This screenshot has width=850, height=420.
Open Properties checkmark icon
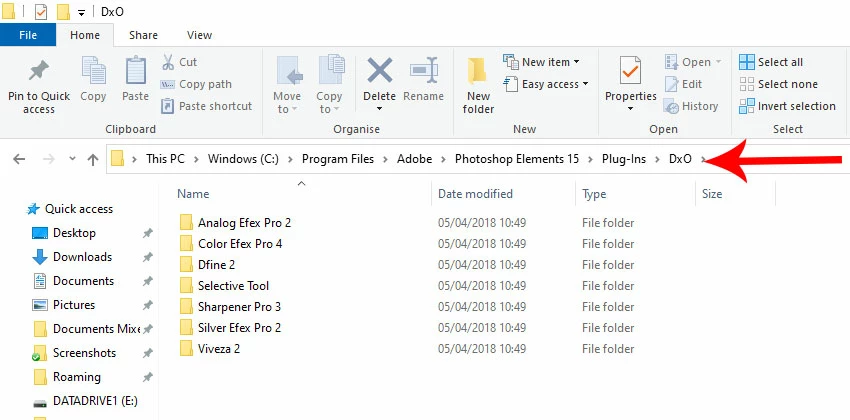(630, 70)
